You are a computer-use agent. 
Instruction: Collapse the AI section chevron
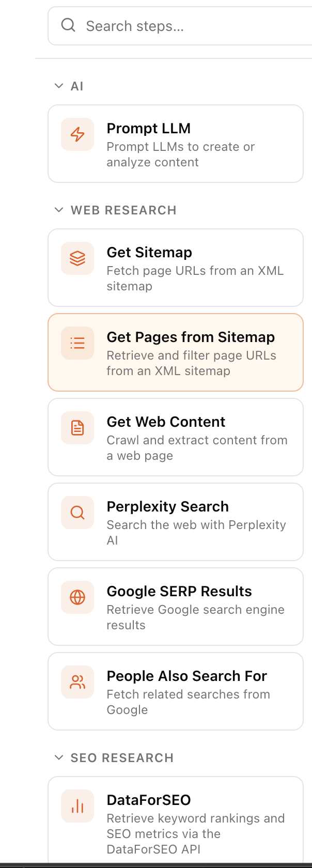[x=59, y=86]
